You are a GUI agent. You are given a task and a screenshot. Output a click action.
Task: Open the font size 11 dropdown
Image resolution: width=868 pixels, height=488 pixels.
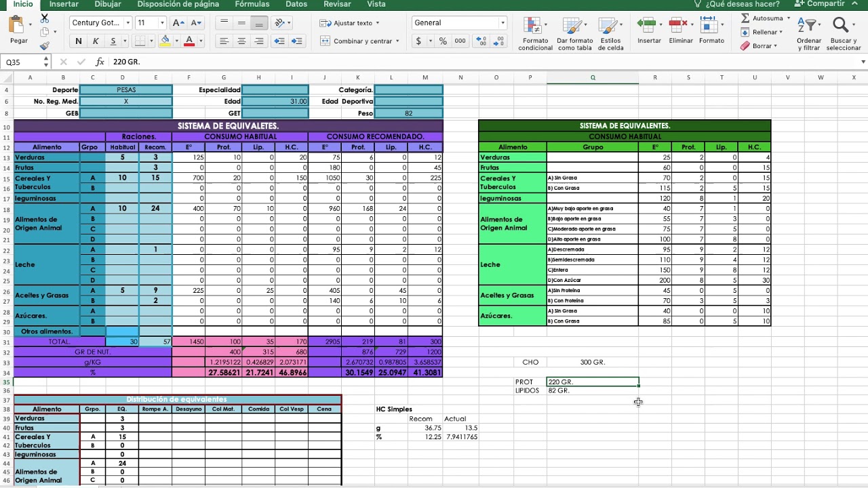[x=162, y=22]
